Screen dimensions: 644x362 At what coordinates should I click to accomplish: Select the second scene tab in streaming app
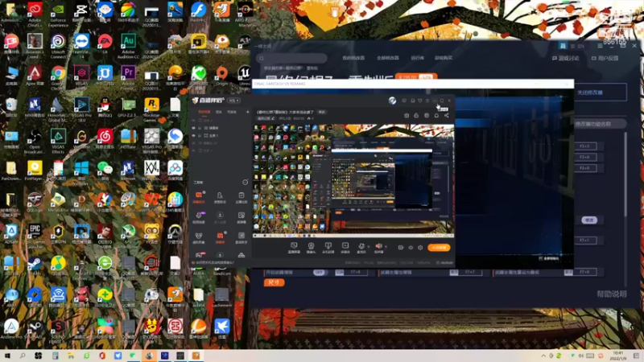(218, 112)
